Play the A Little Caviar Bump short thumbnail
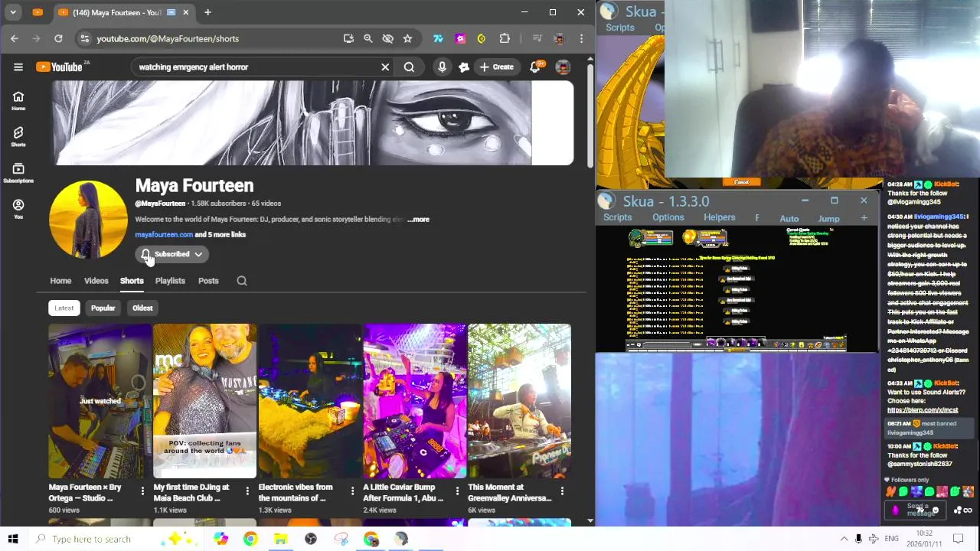Viewport: 980px width, 551px height. click(414, 401)
